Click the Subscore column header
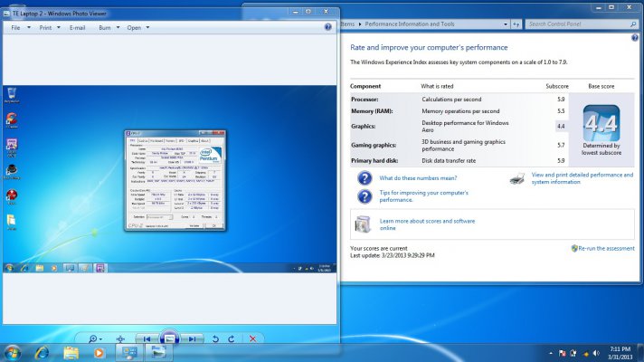 coord(557,86)
